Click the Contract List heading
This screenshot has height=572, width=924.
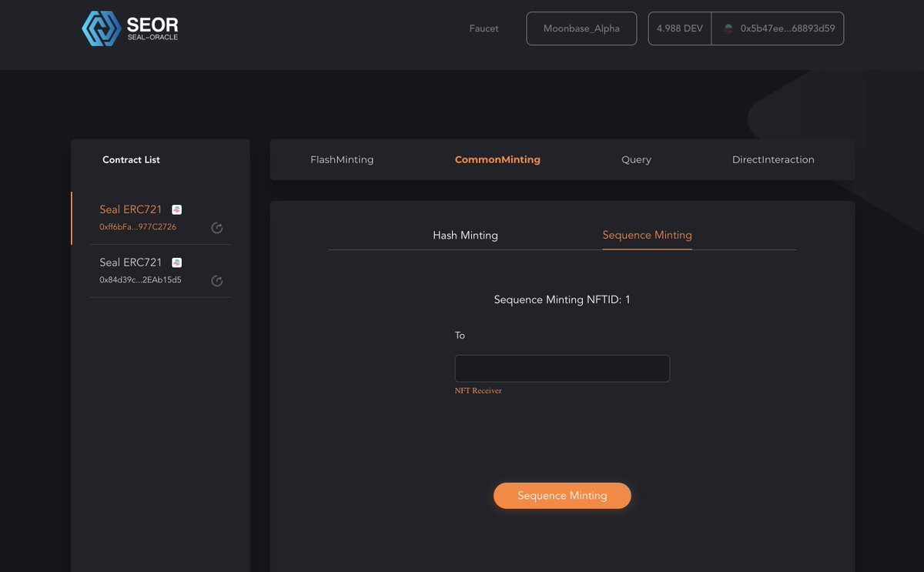(131, 159)
